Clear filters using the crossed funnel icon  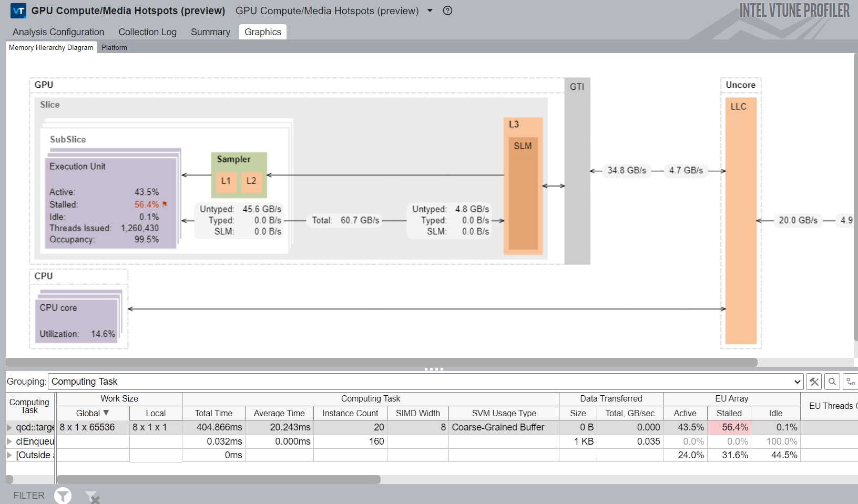pyautogui.click(x=92, y=496)
